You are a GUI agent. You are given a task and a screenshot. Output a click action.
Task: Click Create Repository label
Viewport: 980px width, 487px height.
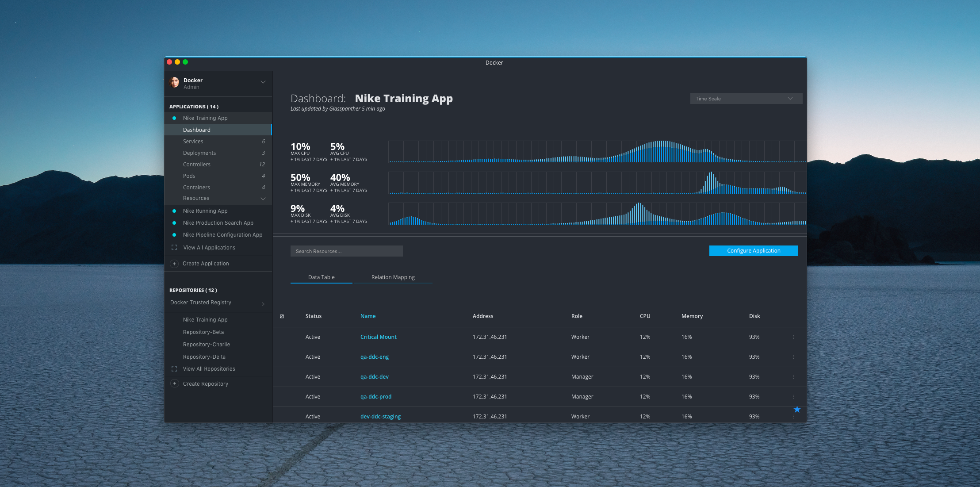pyautogui.click(x=206, y=384)
